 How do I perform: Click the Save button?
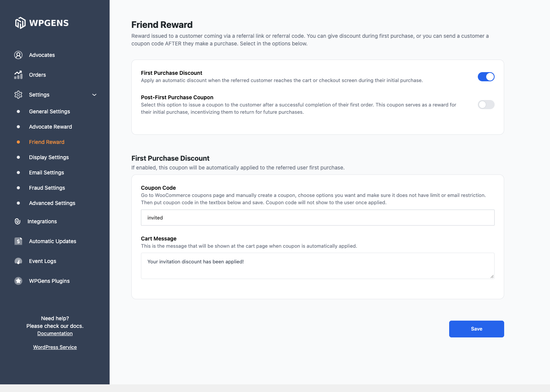point(477,329)
